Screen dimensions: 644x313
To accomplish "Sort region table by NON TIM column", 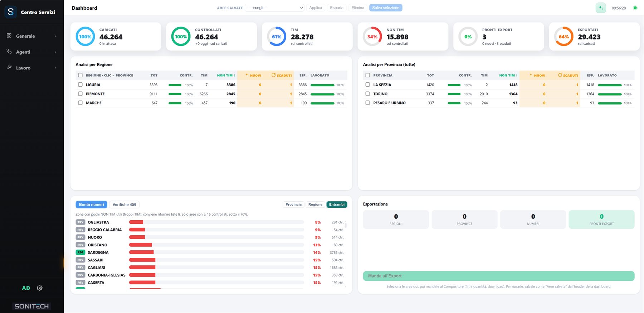I will (226, 75).
